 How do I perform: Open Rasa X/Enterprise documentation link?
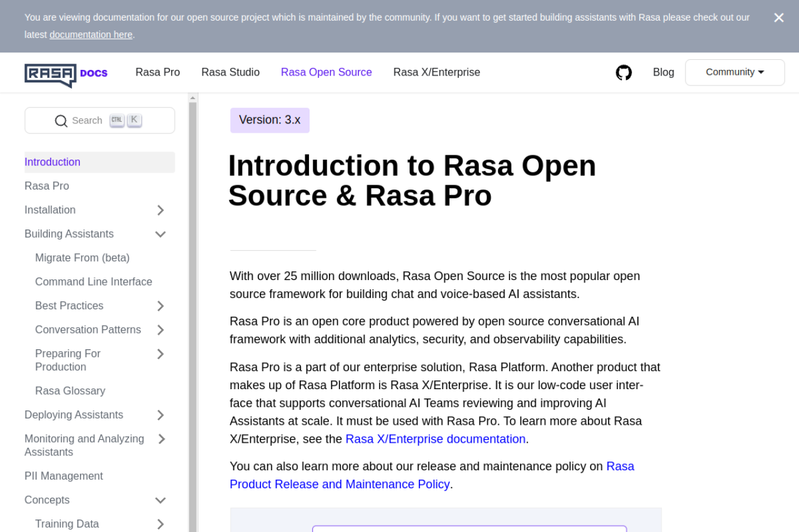pos(436,439)
